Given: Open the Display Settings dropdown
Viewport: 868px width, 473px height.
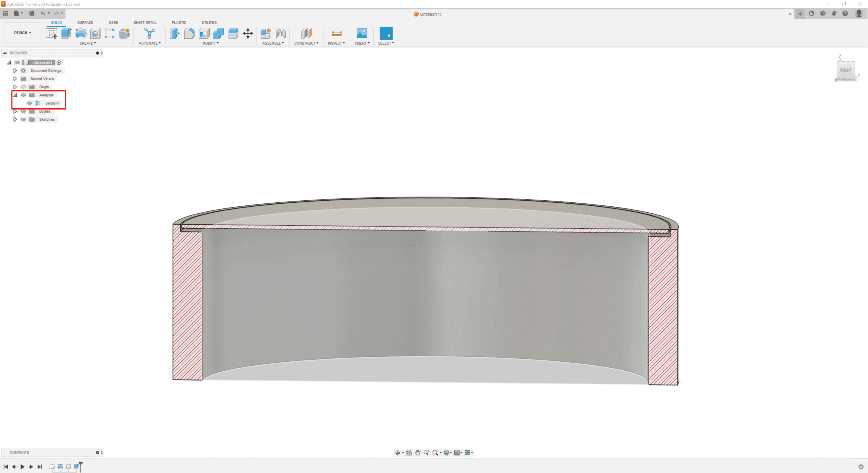Looking at the screenshot, I should (448, 452).
